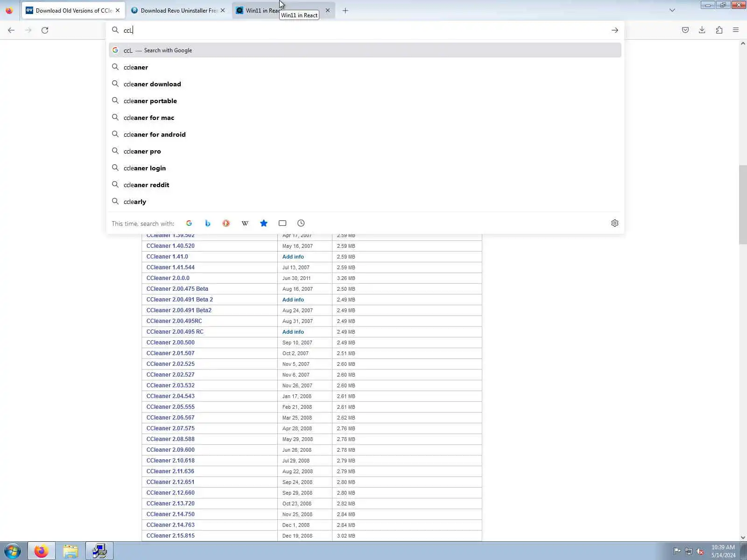Open Firefox from the taskbar
This screenshot has height=560, width=747.
(41, 551)
